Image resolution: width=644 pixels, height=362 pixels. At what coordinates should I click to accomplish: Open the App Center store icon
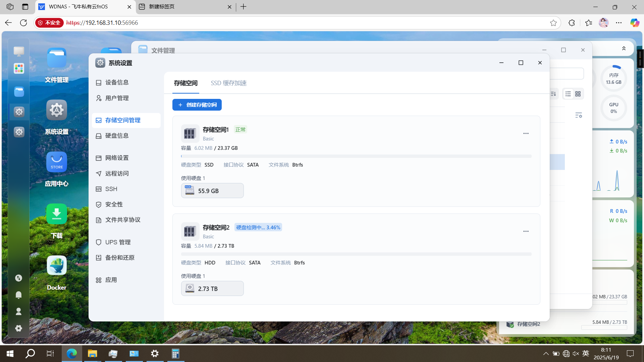56,162
